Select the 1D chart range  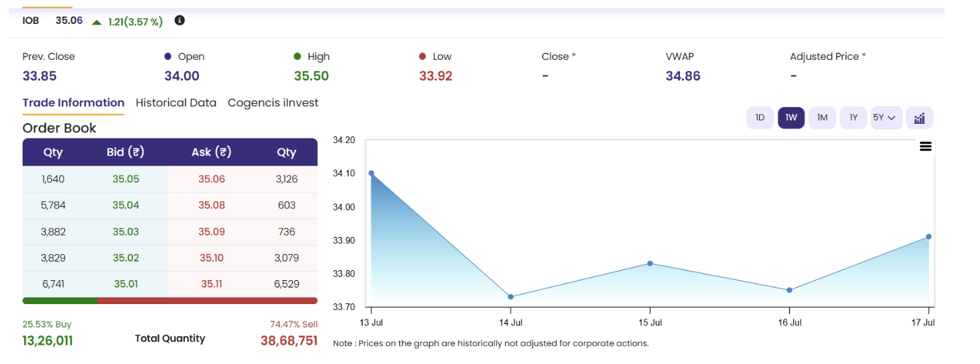(x=760, y=118)
